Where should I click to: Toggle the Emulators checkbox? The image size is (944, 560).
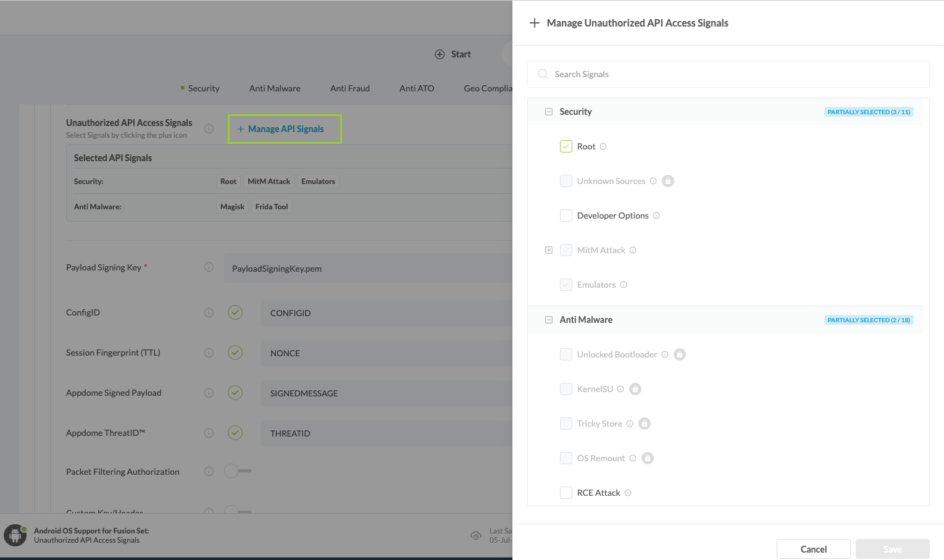click(566, 285)
